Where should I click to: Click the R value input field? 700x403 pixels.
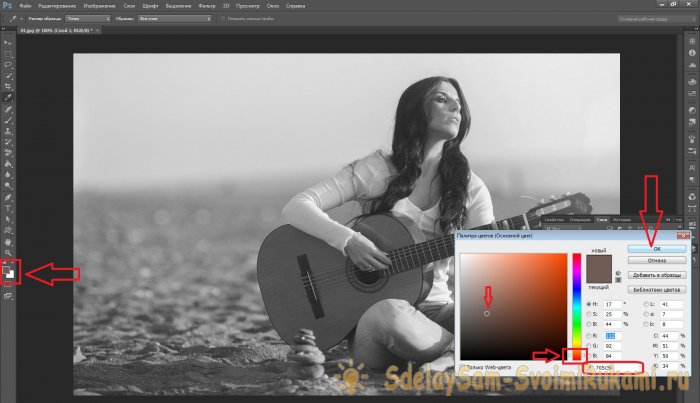click(x=612, y=336)
